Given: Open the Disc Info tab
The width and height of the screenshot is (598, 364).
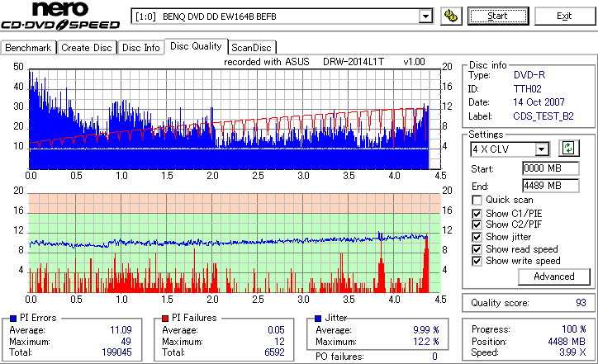Looking at the screenshot, I should 140,48.
